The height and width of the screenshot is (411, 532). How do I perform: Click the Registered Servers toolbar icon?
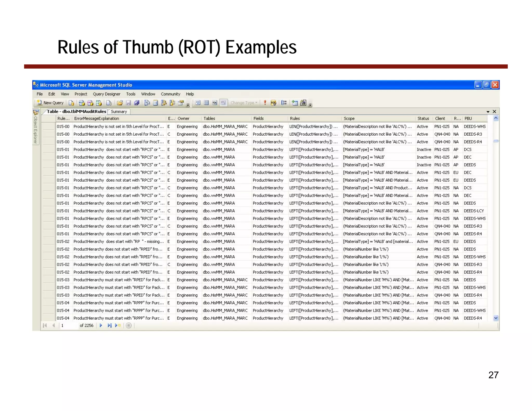pos(147,103)
